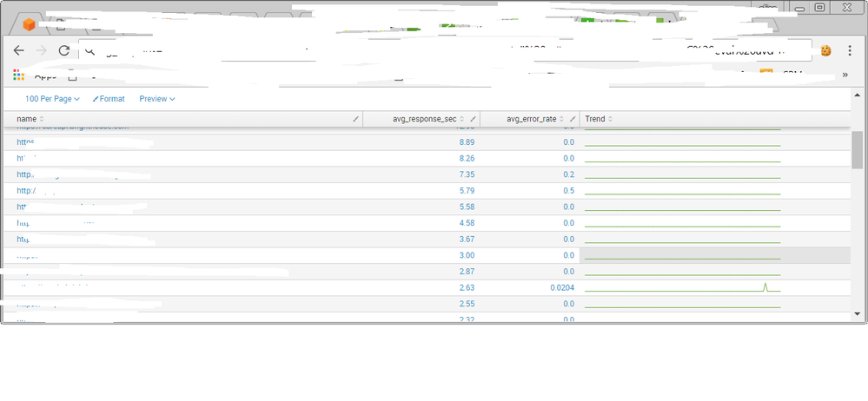
Task: Edit avg_error_rate column with pencil icon
Action: tap(573, 119)
